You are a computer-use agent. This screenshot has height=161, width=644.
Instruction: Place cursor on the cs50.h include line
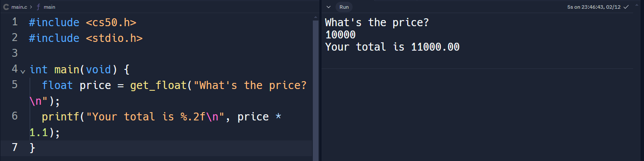click(83, 22)
